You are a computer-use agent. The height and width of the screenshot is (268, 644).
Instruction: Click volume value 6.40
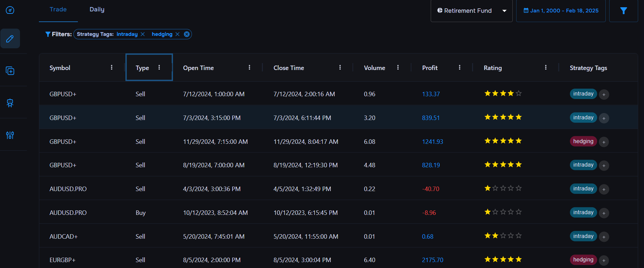tap(369, 260)
